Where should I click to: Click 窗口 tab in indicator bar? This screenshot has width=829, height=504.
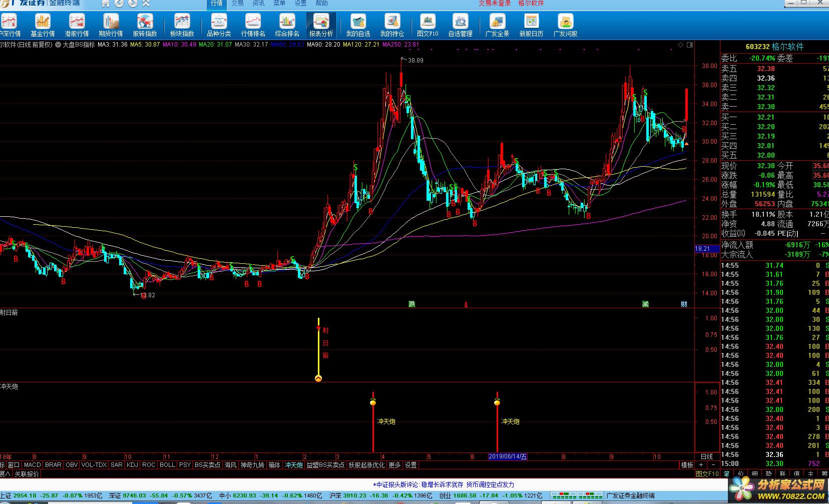tap(14, 465)
